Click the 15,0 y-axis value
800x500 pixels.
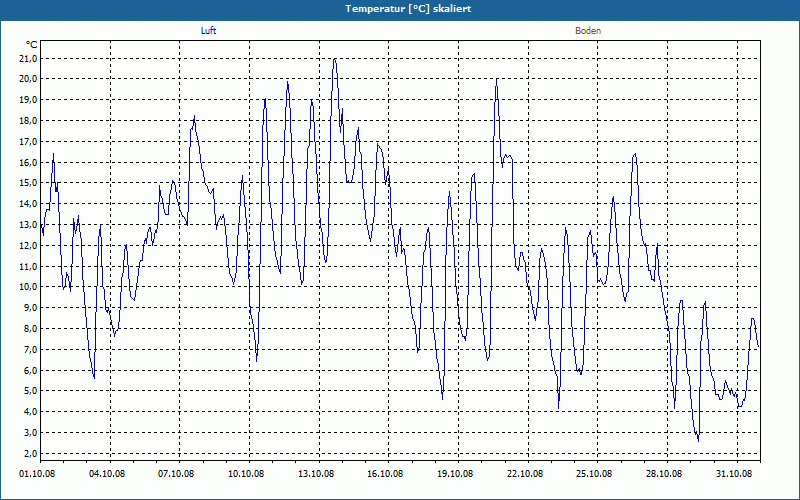(x=29, y=183)
